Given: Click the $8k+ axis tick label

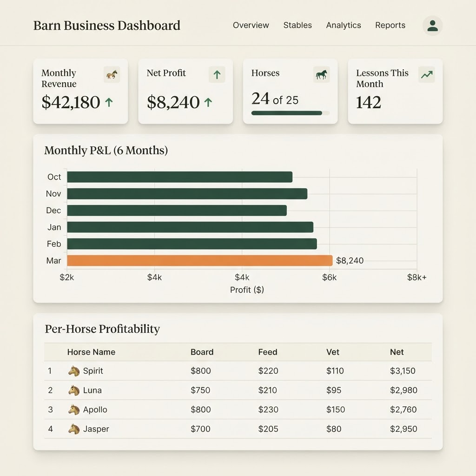Looking at the screenshot, I should [x=417, y=277].
